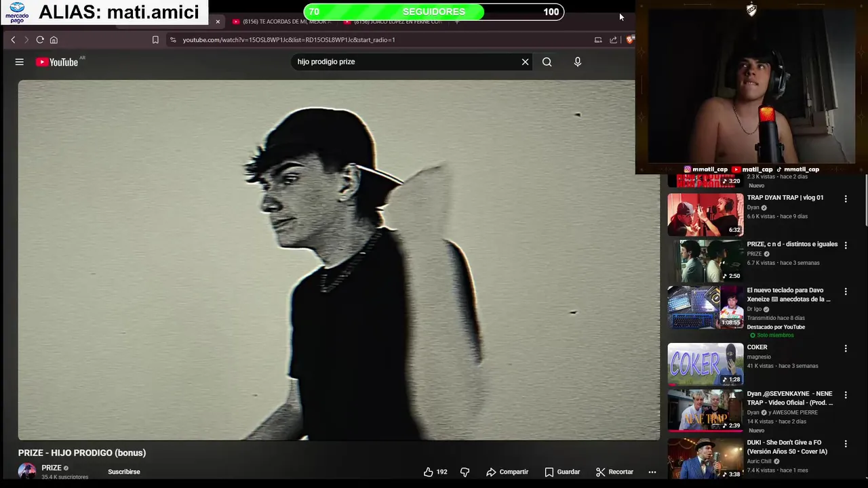Clear the search box with X
Screen dimensions: 868x488
click(x=525, y=62)
